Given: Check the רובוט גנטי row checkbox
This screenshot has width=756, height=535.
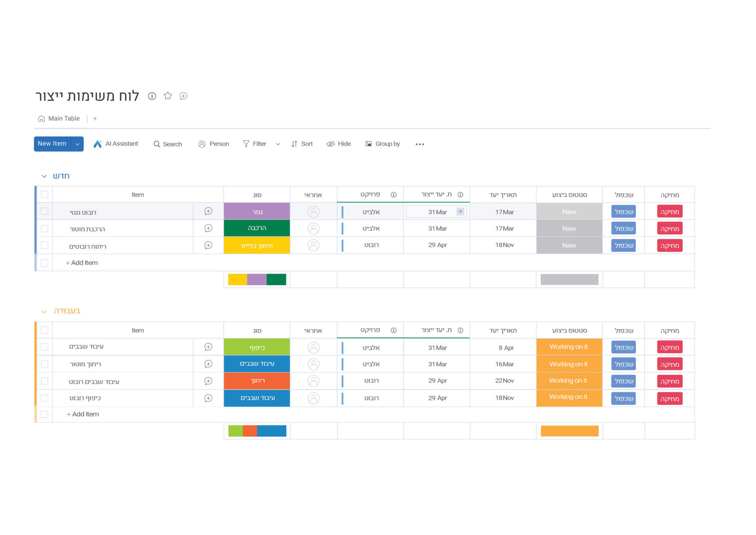Looking at the screenshot, I should click(45, 211).
